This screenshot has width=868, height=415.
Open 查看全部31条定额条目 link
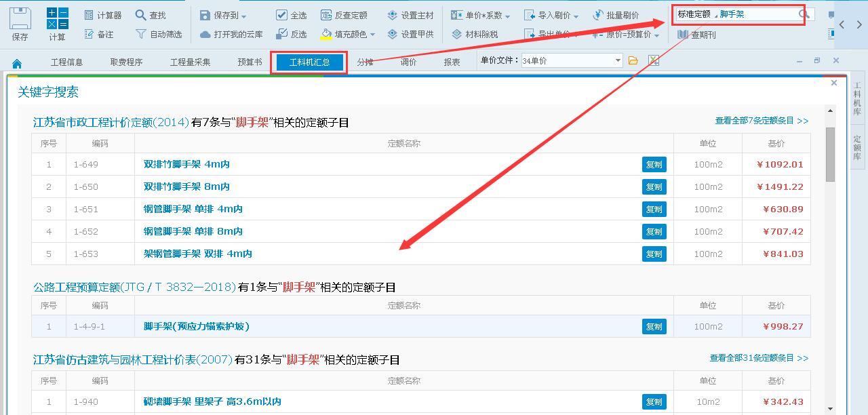(x=759, y=358)
